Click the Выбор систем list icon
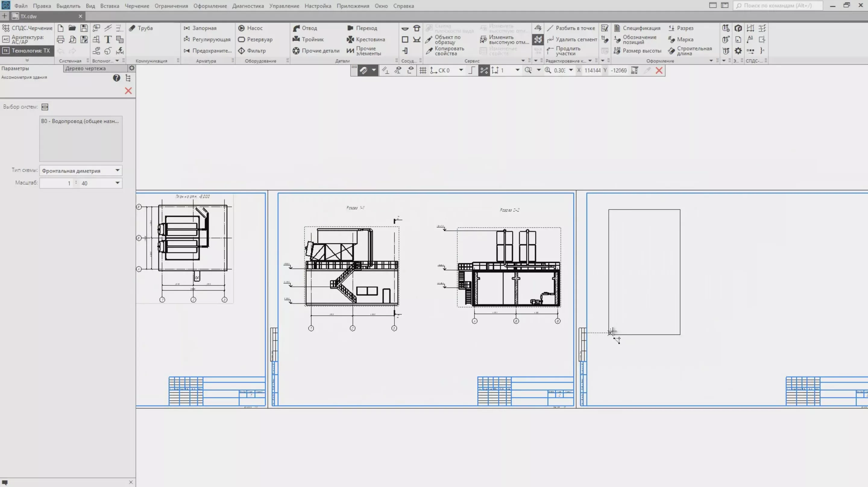 (x=45, y=107)
